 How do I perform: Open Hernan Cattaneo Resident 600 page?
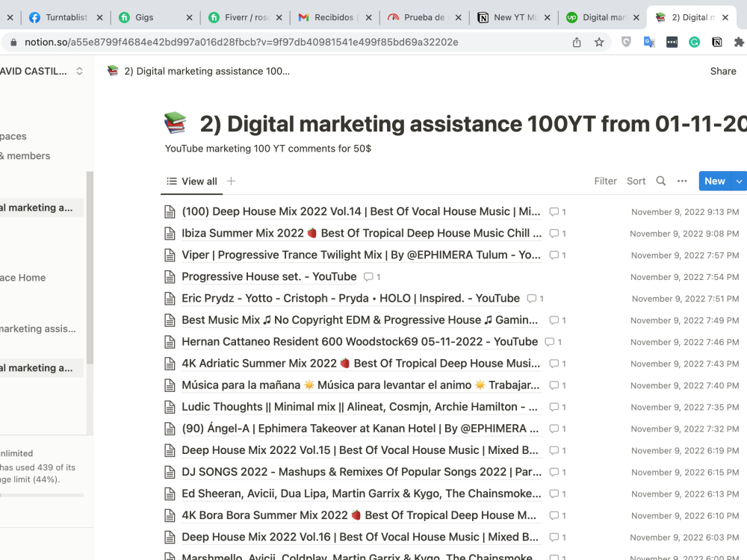[x=360, y=342]
